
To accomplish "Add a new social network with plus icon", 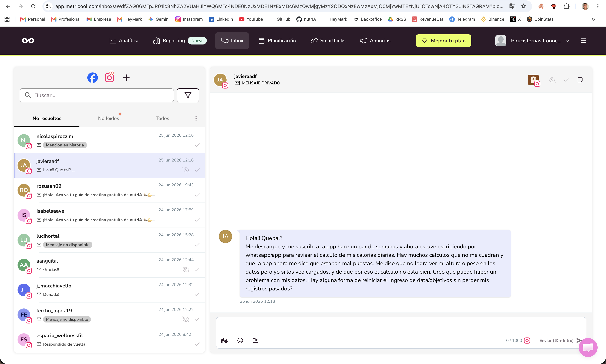I will [126, 78].
